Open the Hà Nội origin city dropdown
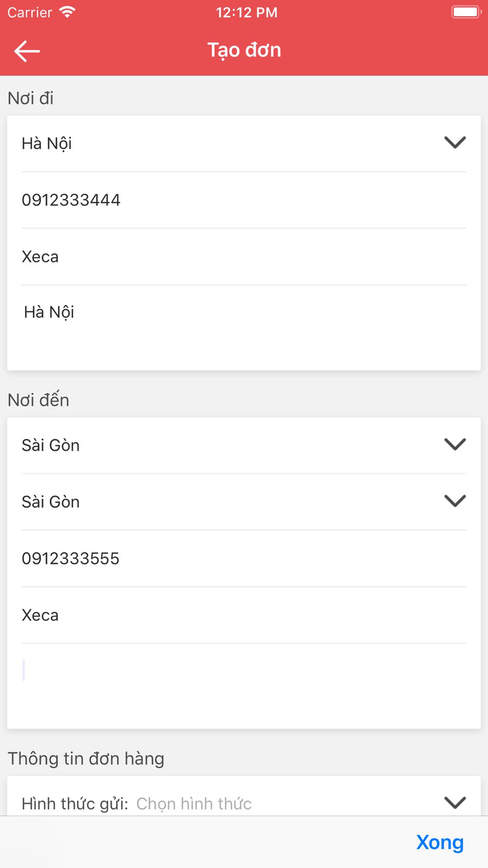 244,144
